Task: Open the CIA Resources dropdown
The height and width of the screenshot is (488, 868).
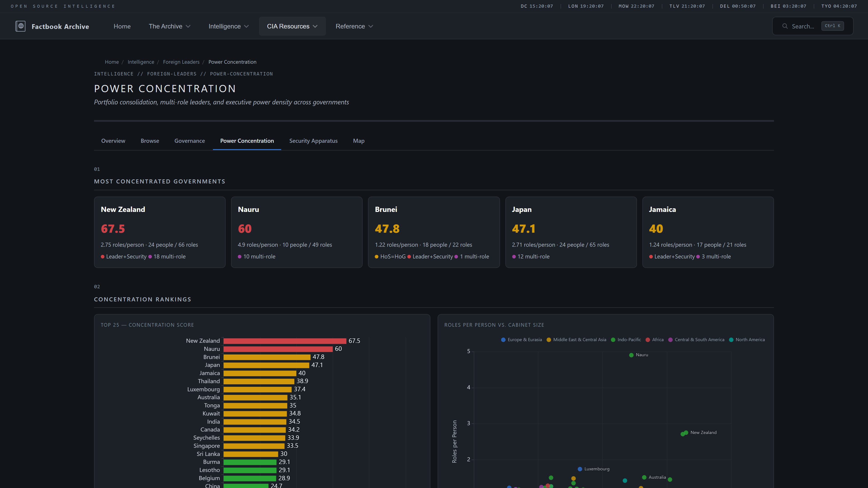Action: [x=292, y=26]
